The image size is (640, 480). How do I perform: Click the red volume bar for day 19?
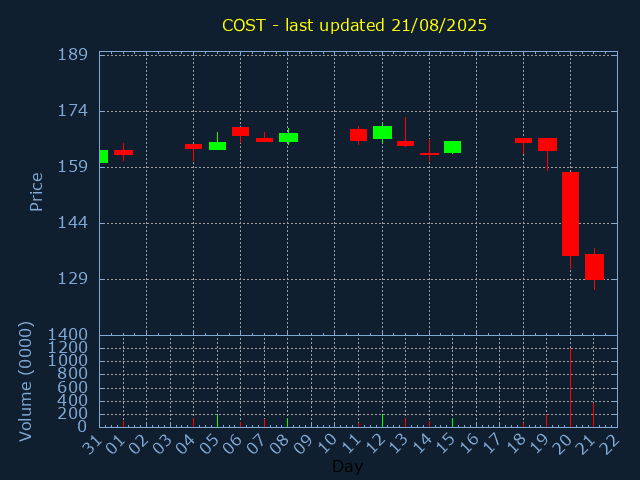(547, 421)
